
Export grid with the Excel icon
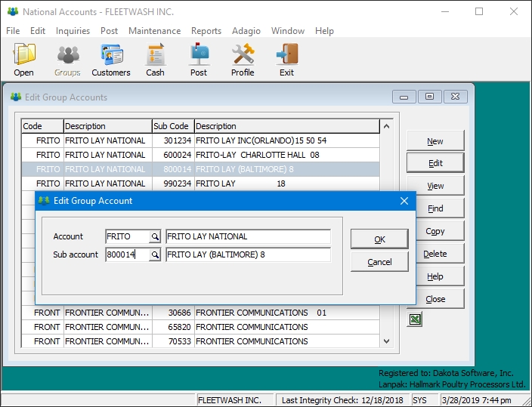415,319
